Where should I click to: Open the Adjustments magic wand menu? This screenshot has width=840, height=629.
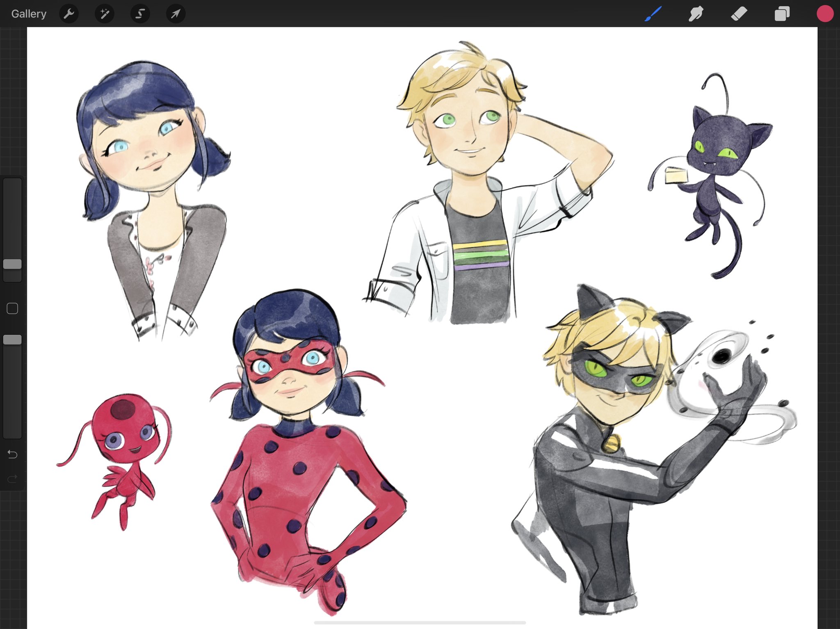pyautogui.click(x=105, y=14)
